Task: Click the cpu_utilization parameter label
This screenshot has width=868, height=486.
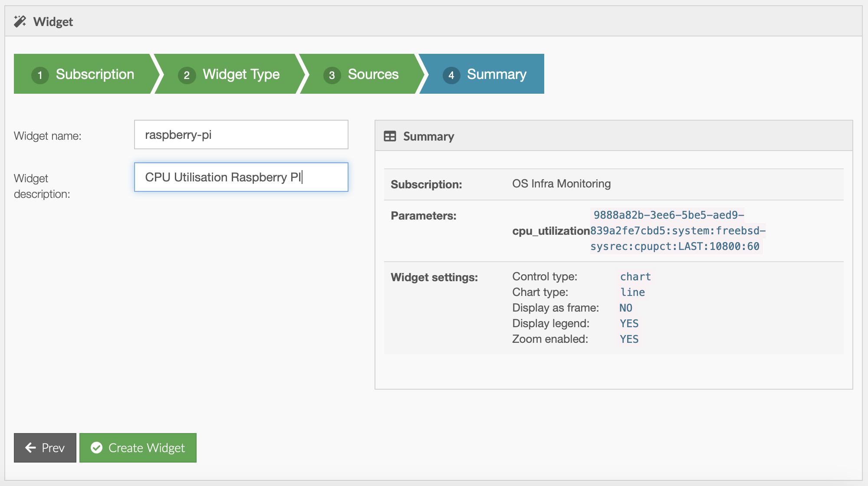Action: pyautogui.click(x=551, y=231)
